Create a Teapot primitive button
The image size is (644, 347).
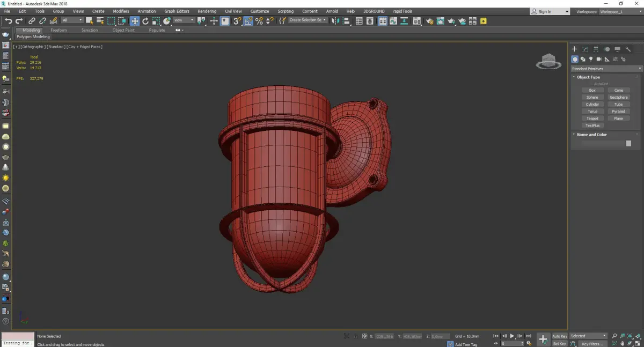[x=592, y=119]
